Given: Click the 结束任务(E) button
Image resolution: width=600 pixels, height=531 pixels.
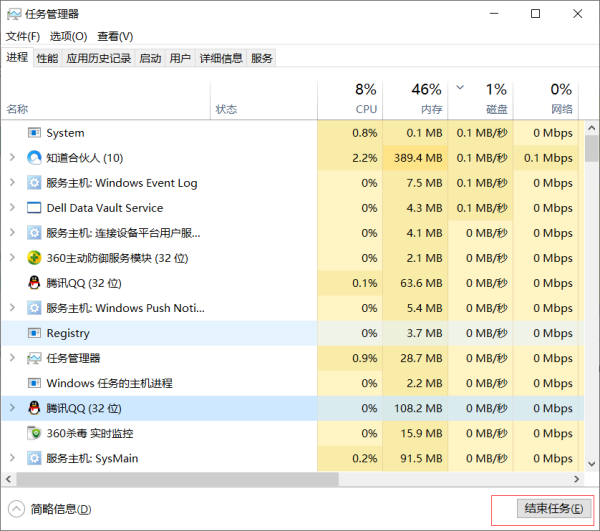Looking at the screenshot, I should (x=553, y=508).
